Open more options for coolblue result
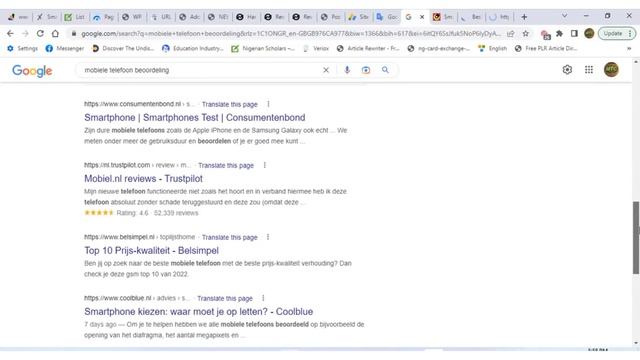 pos(263,298)
